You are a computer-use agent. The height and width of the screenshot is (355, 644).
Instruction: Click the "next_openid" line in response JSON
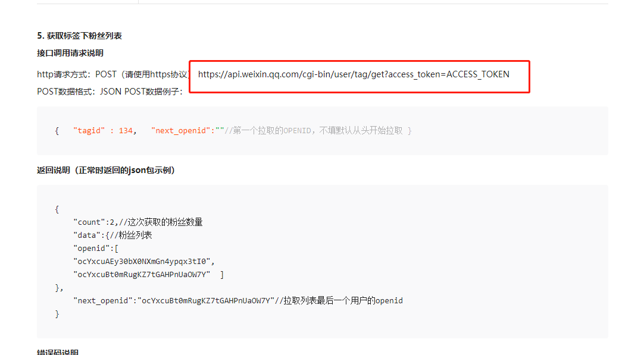point(238,300)
